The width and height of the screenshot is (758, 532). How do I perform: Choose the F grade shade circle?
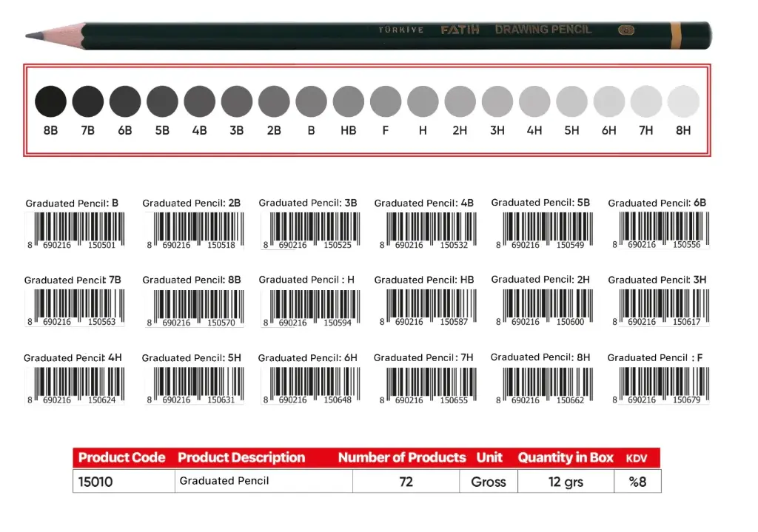click(386, 101)
